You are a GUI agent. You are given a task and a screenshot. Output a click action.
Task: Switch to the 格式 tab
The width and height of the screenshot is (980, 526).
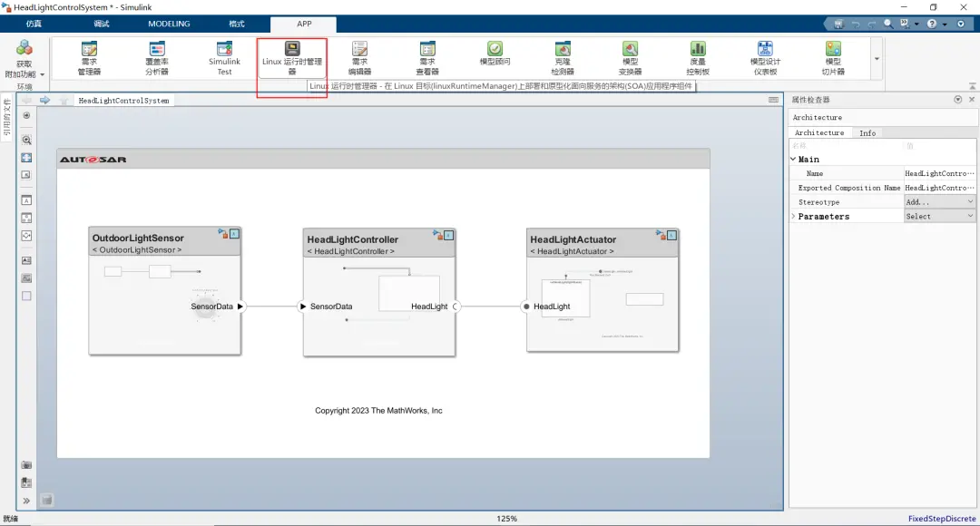(237, 24)
